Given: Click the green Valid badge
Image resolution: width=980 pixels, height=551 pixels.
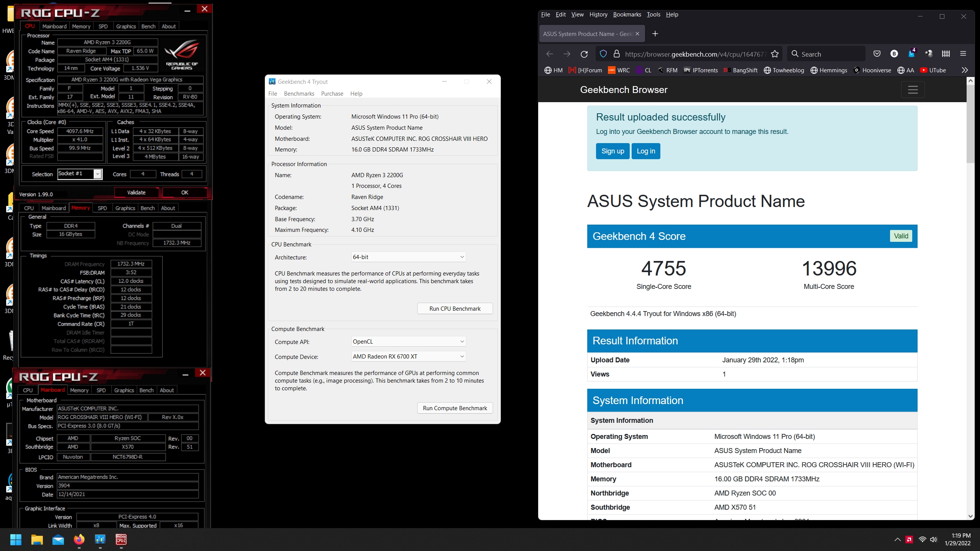Looking at the screenshot, I should pyautogui.click(x=901, y=236).
